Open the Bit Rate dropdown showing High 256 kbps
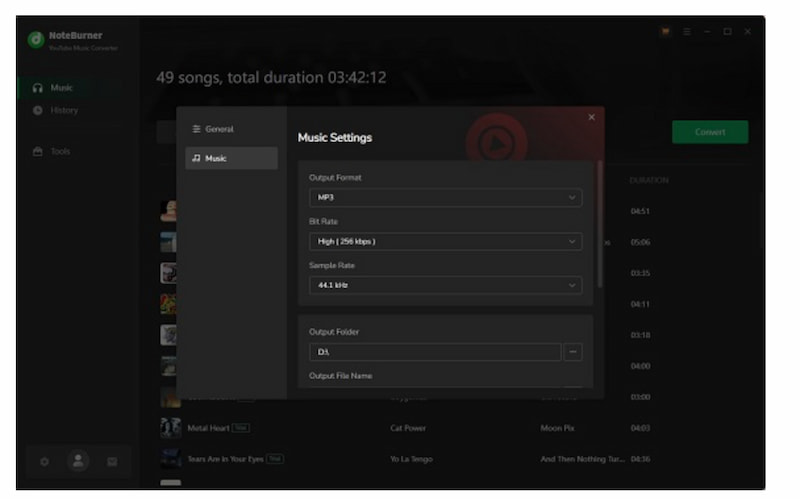 (x=445, y=241)
